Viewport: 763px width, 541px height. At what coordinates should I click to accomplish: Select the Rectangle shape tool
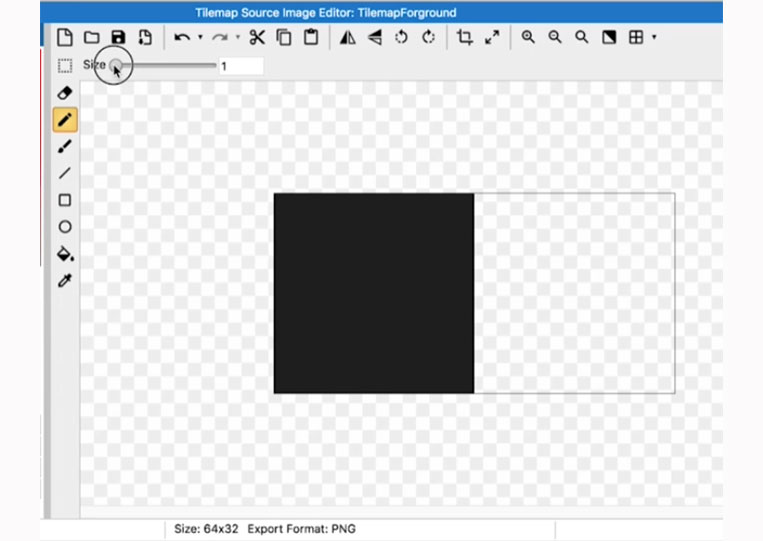(x=65, y=200)
